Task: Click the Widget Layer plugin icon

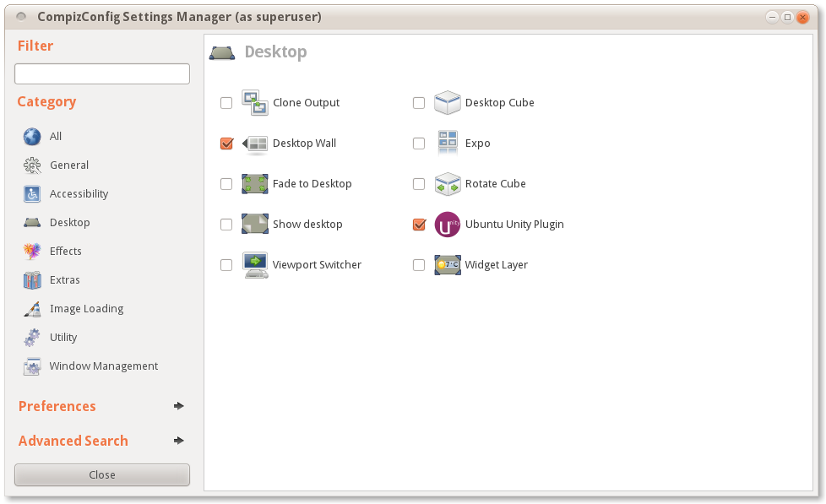Action: pyautogui.click(x=448, y=265)
